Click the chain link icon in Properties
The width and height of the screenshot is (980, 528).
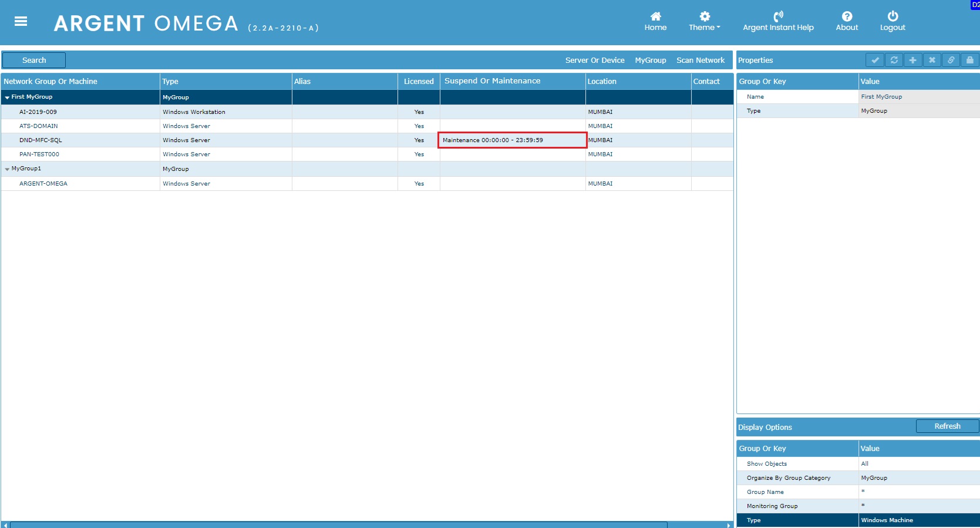951,60
